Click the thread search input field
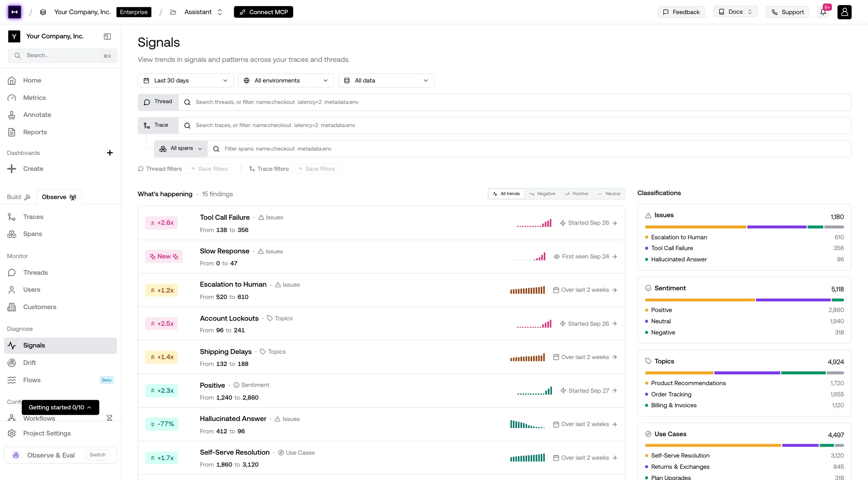The width and height of the screenshot is (868, 480). (515, 102)
